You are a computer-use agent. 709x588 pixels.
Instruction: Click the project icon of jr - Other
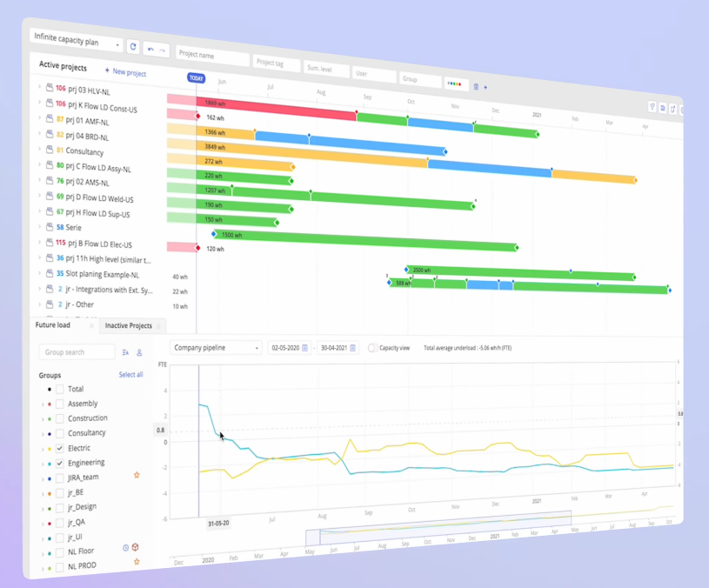(50, 304)
